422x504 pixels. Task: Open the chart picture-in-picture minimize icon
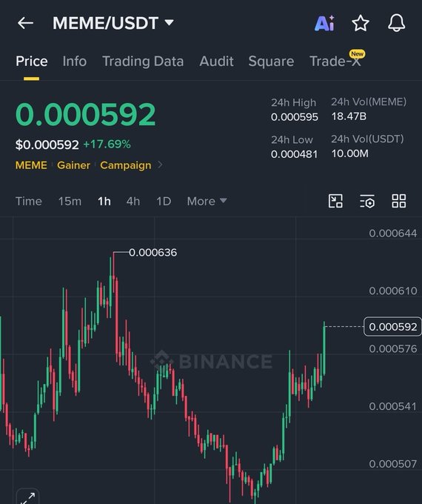(335, 201)
